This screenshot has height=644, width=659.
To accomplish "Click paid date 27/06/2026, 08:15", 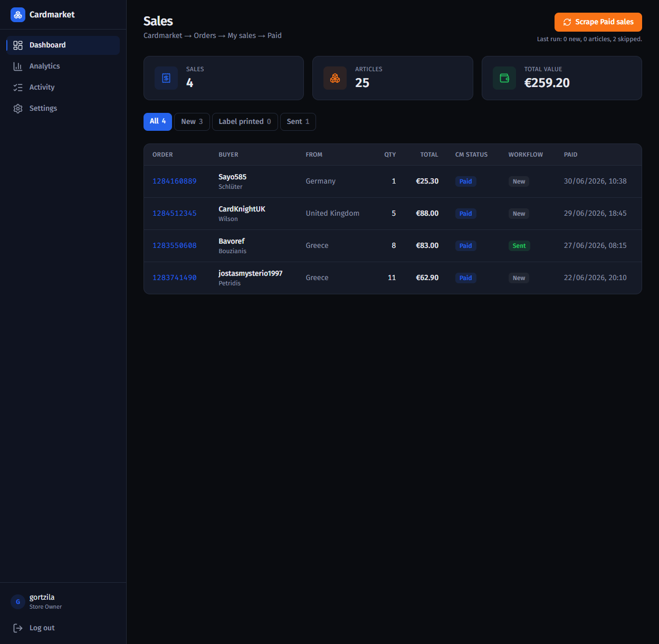I will [595, 246].
